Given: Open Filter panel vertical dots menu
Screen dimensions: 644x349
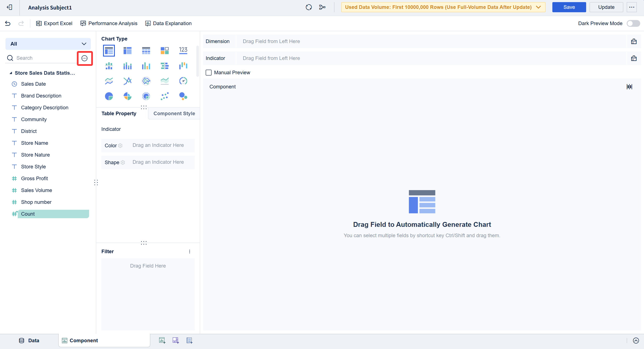Looking at the screenshot, I should [x=189, y=252].
